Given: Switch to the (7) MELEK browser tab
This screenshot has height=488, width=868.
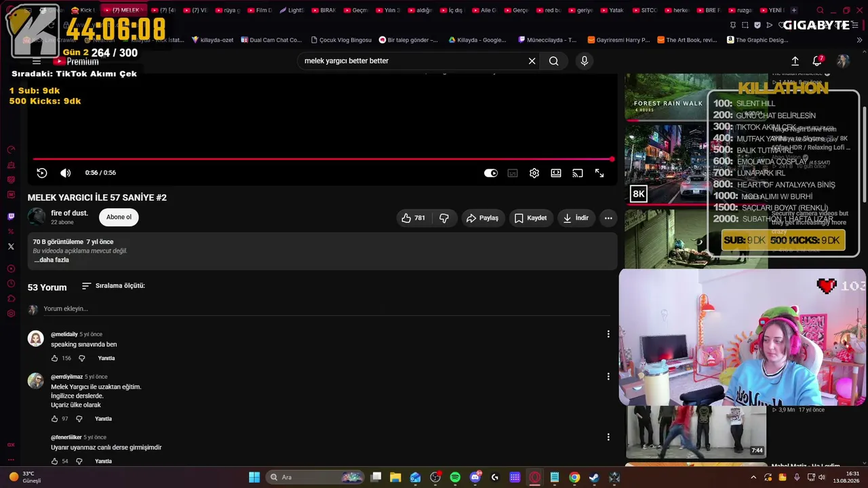Looking at the screenshot, I should [122, 10].
